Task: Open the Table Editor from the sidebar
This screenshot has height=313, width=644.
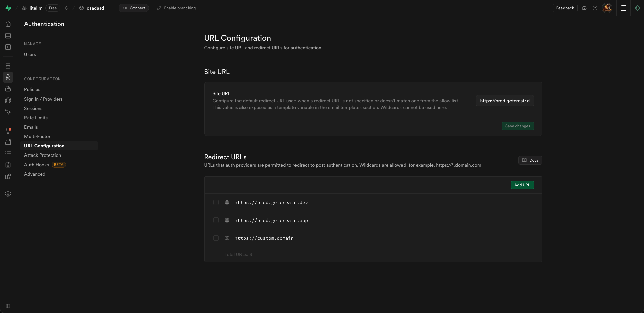Action: point(8,36)
